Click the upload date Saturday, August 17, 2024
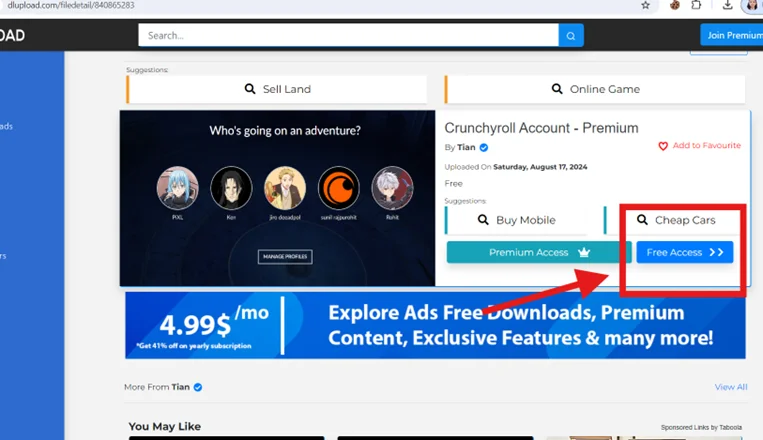This screenshot has height=440, width=763. [540, 167]
